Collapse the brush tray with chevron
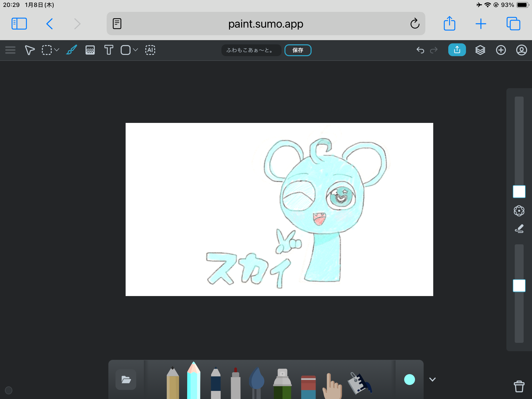The height and width of the screenshot is (399, 532). click(432, 379)
